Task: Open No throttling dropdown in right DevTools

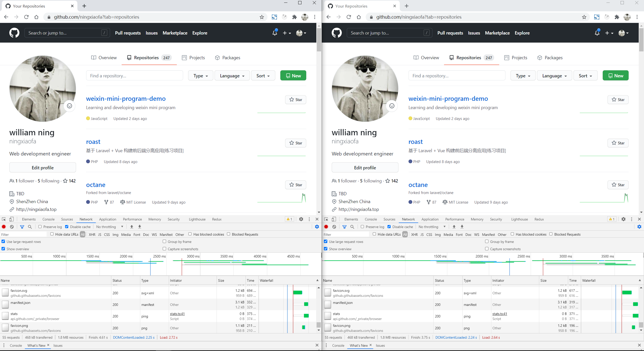Action: point(432,227)
